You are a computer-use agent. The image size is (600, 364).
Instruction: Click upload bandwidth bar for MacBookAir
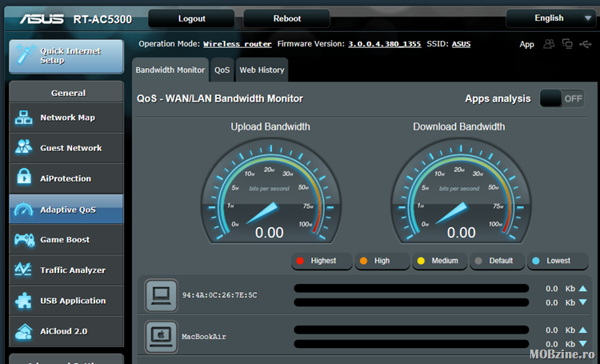coord(411,330)
